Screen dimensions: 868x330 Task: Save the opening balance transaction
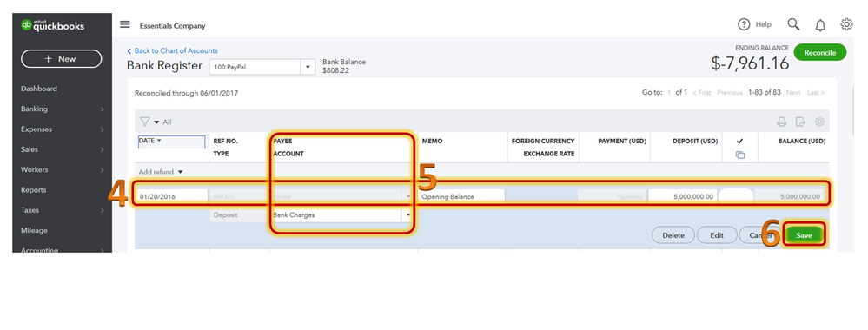(804, 235)
